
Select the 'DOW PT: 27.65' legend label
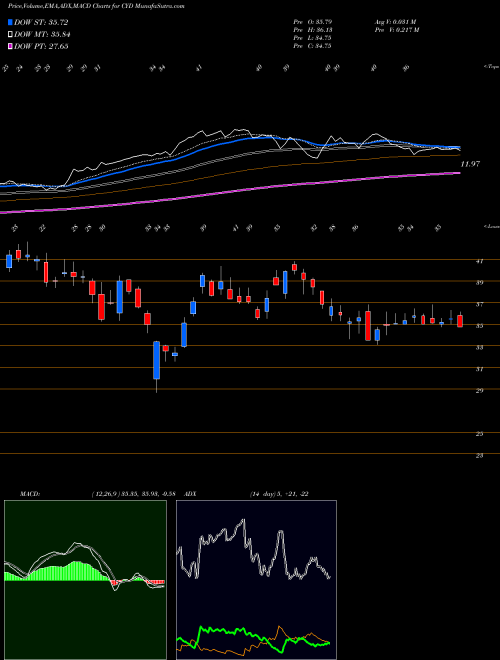41,46
